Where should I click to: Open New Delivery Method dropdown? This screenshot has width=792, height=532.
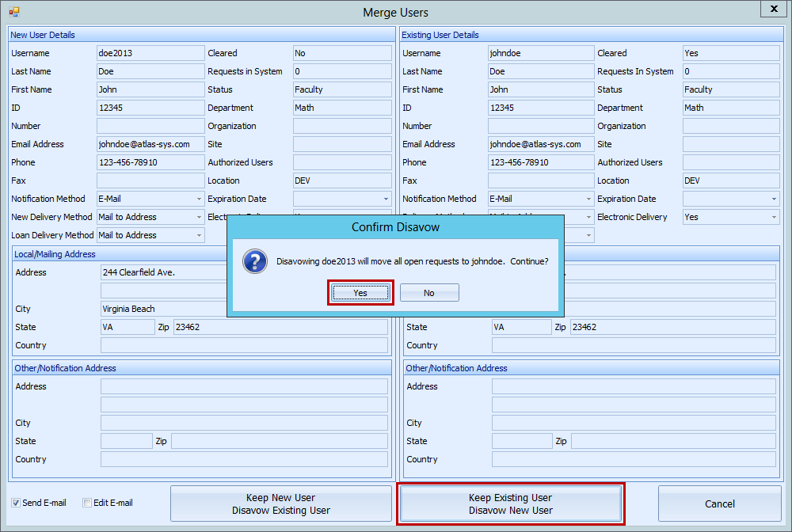point(198,218)
